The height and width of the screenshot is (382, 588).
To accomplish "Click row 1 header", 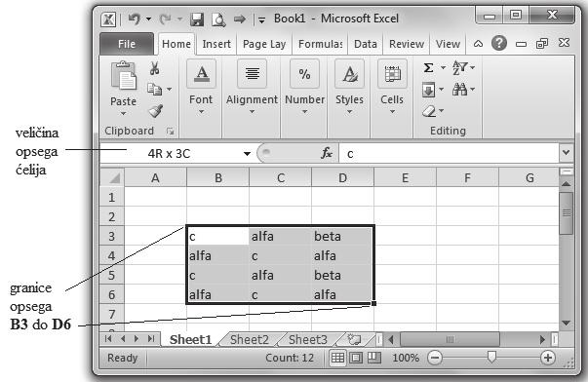I will 112,197.
